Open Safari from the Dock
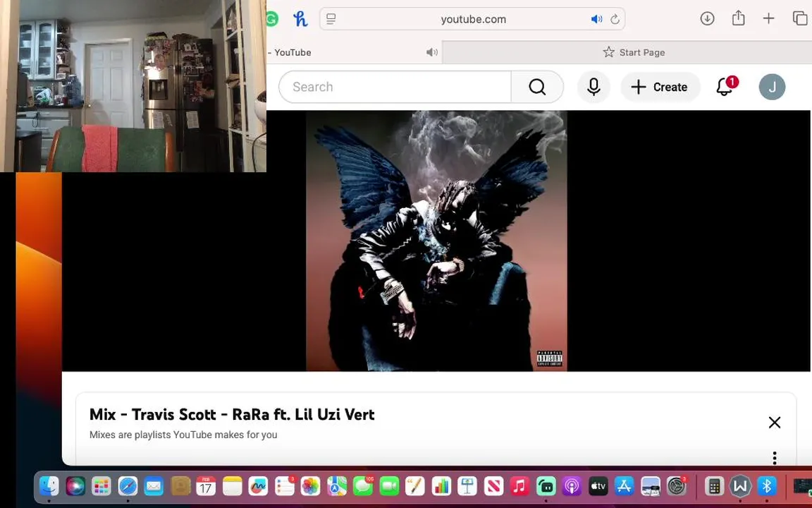The image size is (812, 508). 128,486
